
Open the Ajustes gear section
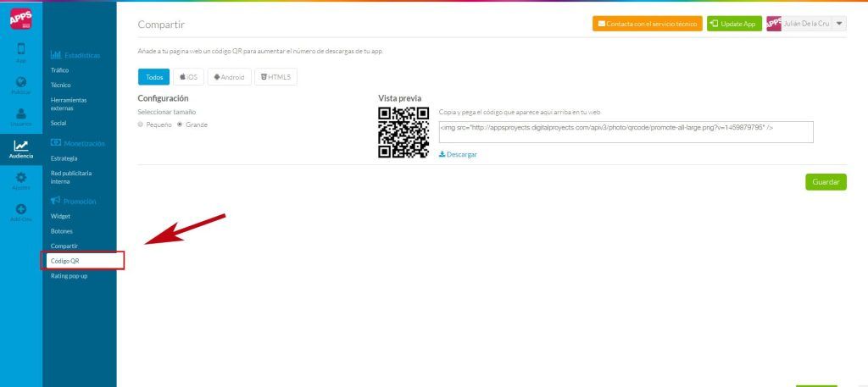pyautogui.click(x=21, y=181)
